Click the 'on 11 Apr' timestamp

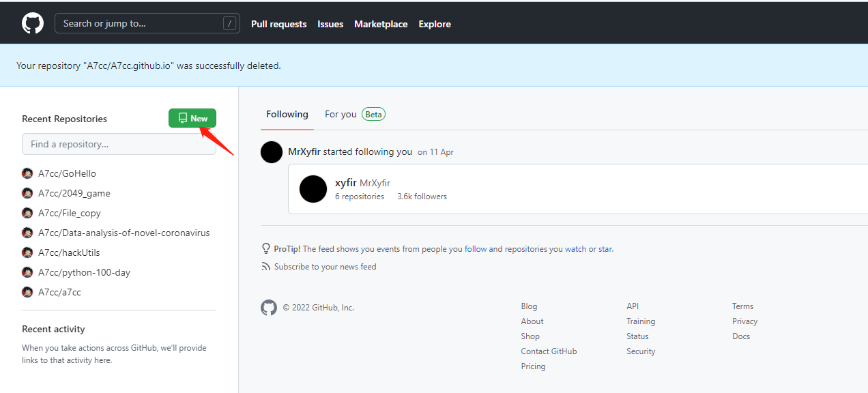(435, 152)
